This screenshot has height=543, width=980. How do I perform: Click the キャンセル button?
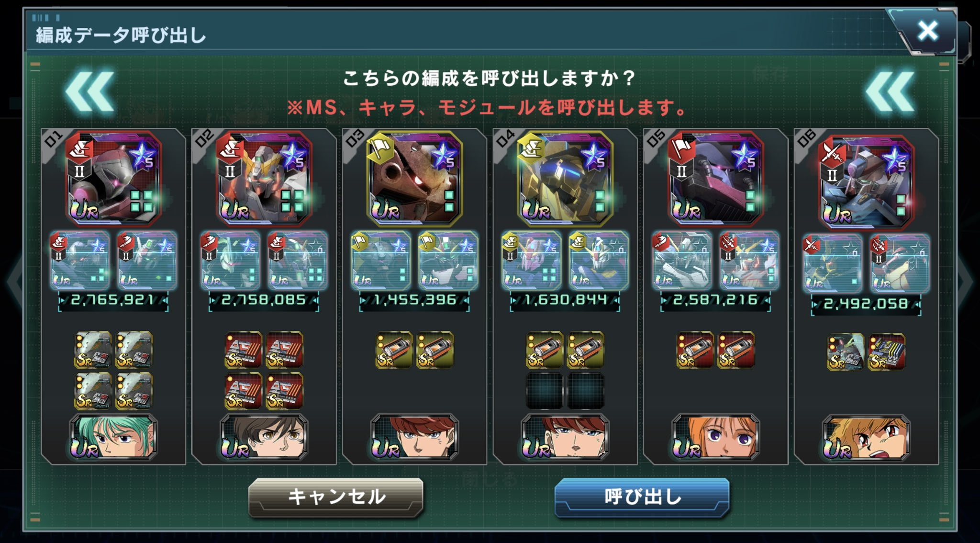coord(336,497)
